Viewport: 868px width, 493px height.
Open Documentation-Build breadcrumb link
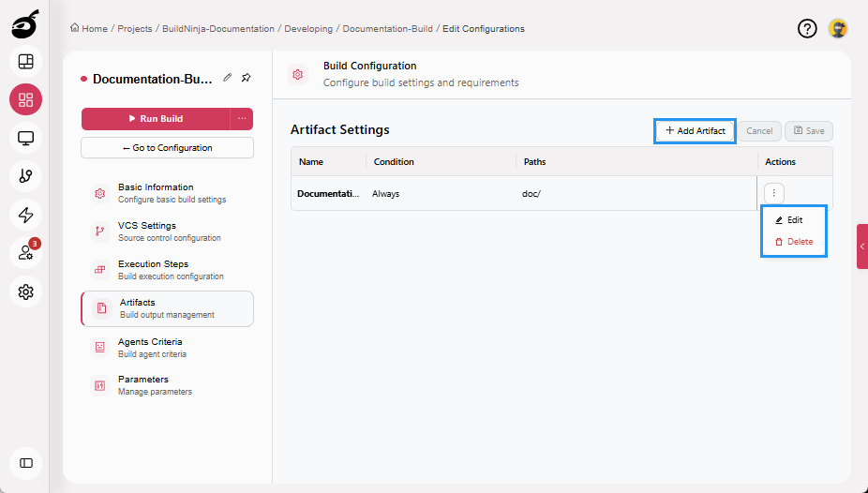click(387, 29)
